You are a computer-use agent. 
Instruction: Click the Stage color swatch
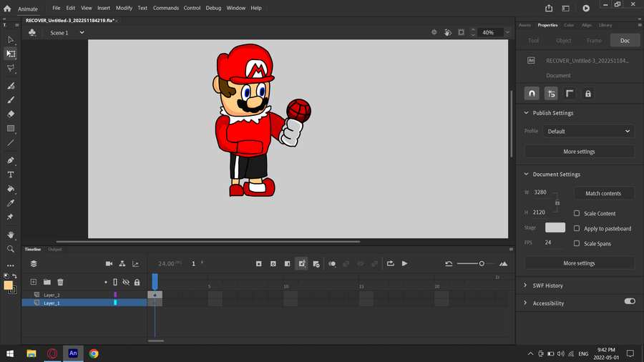pos(555,228)
